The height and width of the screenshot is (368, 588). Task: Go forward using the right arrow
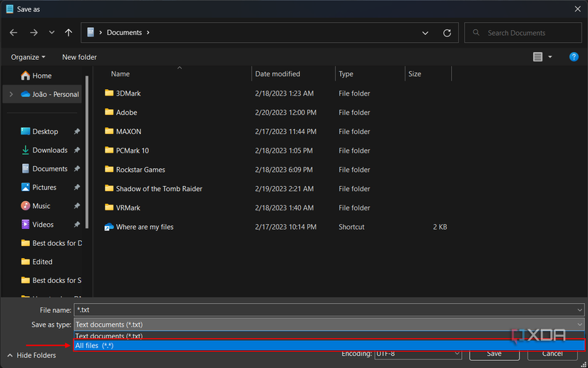(33, 33)
